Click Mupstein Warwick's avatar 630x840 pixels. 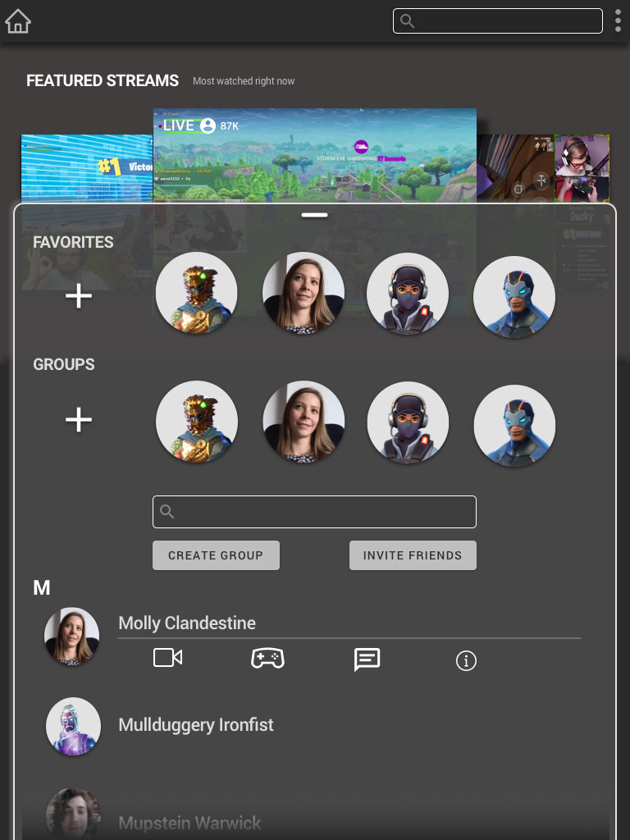point(73,815)
